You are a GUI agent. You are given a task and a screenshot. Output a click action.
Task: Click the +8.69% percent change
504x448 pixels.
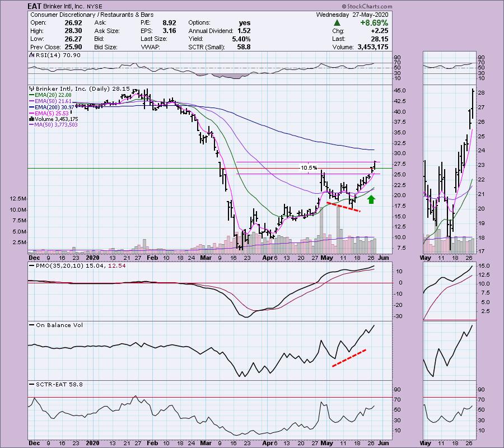[x=374, y=23]
